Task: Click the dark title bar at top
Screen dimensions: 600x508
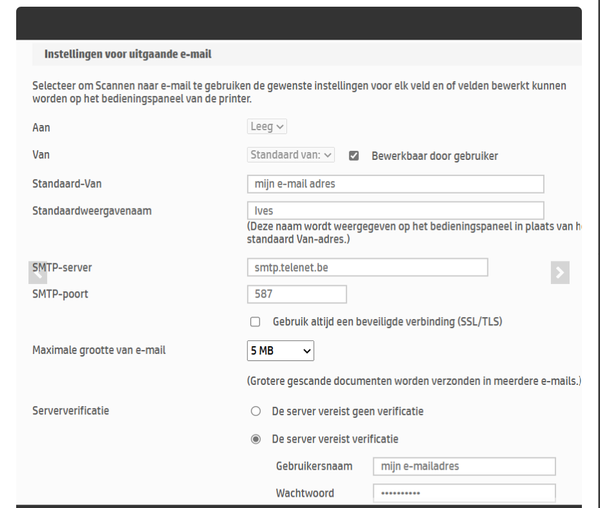Action: [299, 22]
